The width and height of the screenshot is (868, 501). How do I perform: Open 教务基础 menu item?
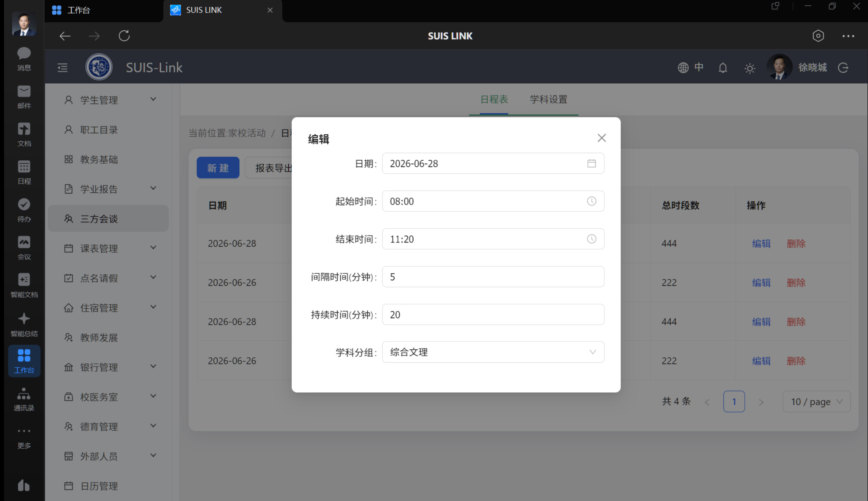coord(108,159)
